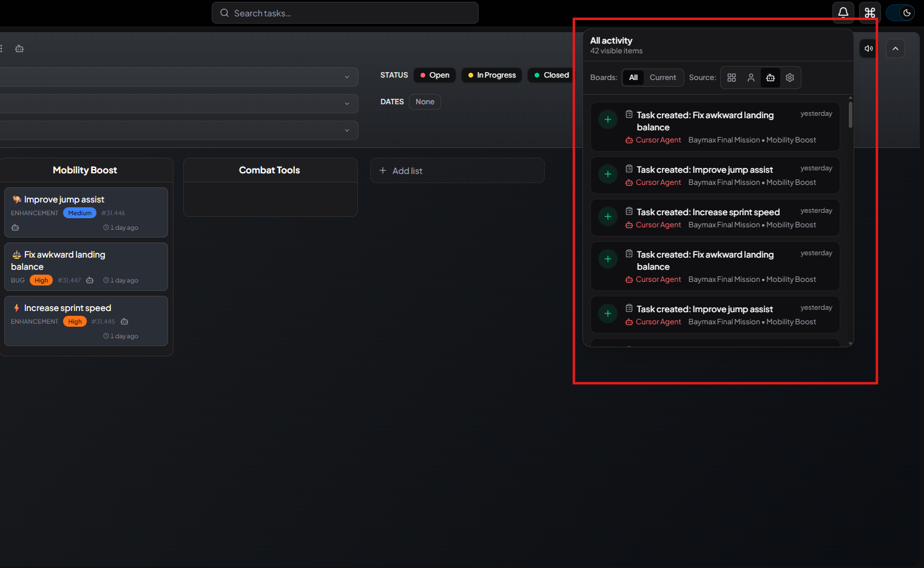Collapse the activity panel with the chevron
This screenshot has width=924, height=568.
point(895,48)
